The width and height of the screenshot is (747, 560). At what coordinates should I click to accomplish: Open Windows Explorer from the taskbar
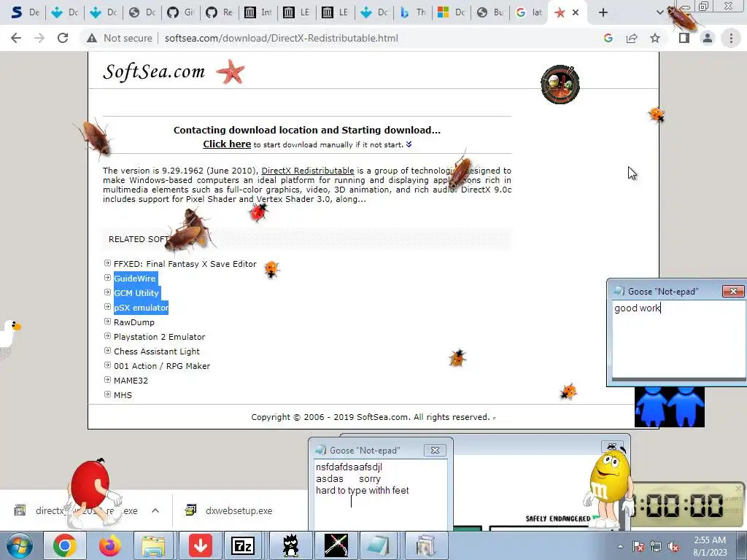154,545
